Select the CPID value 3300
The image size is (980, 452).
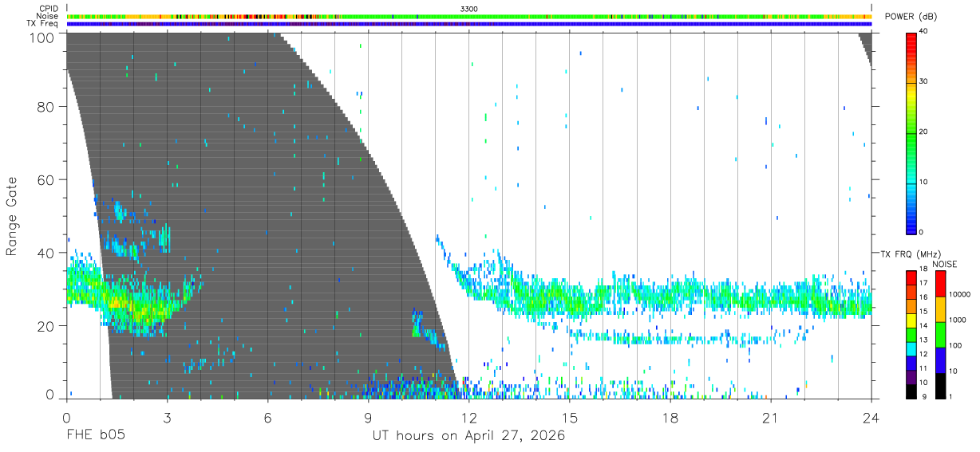pyautogui.click(x=469, y=8)
